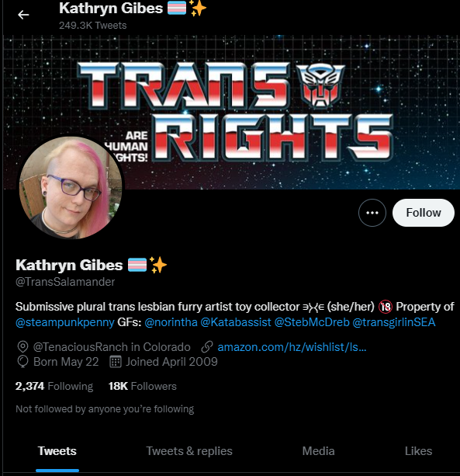Open the @steampunkpenny mention link

point(65,322)
